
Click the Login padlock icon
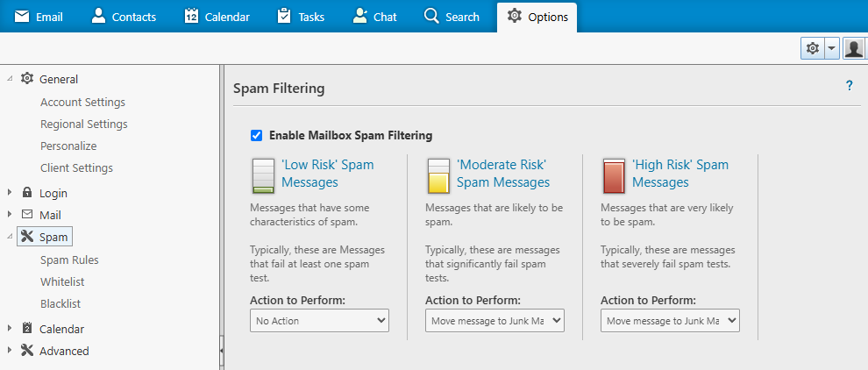click(26, 193)
